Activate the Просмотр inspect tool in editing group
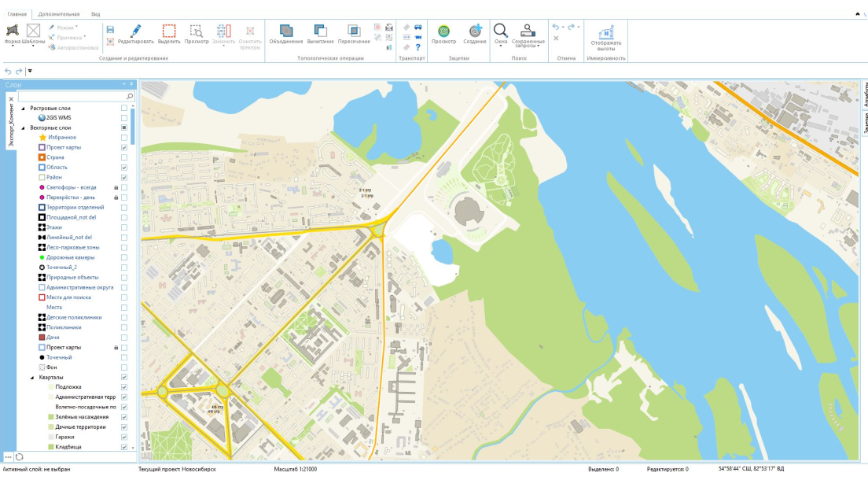This screenshot has height=491, width=868. pos(196,34)
